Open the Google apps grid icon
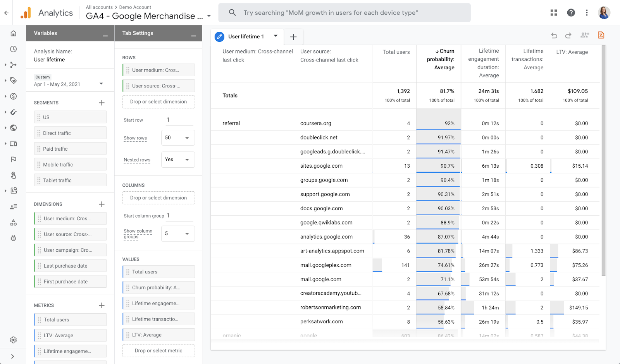This screenshot has height=364, width=620. click(554, 13)
